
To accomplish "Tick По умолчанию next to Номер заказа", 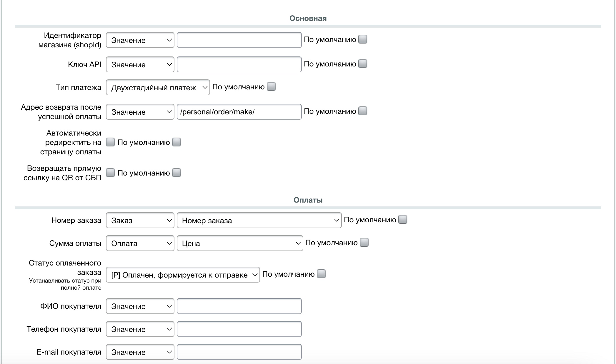I will [403, 219].
